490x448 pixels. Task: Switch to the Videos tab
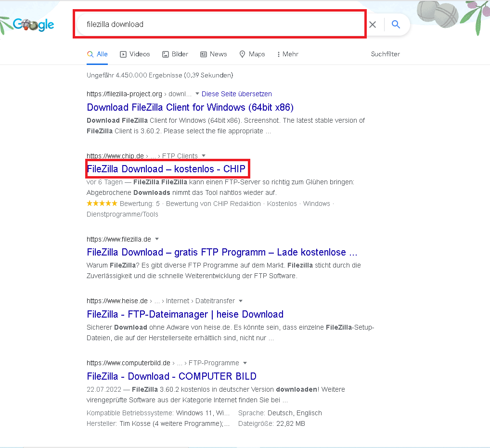[135, 54]
